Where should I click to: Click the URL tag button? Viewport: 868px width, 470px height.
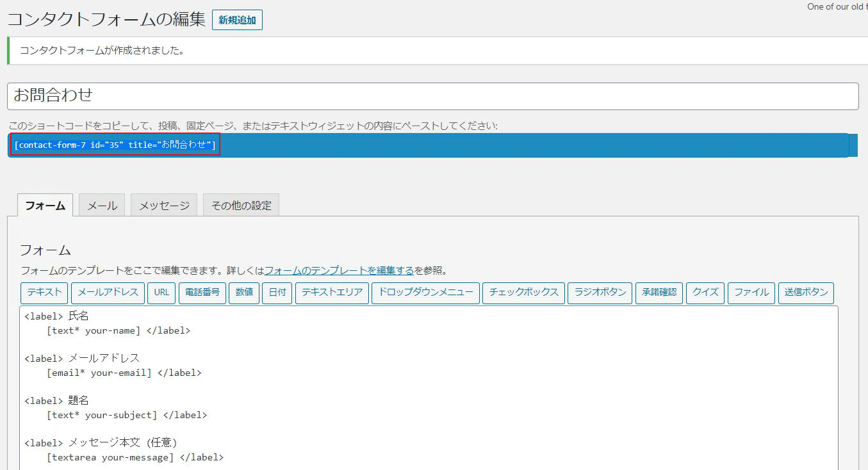pos(161,293)
